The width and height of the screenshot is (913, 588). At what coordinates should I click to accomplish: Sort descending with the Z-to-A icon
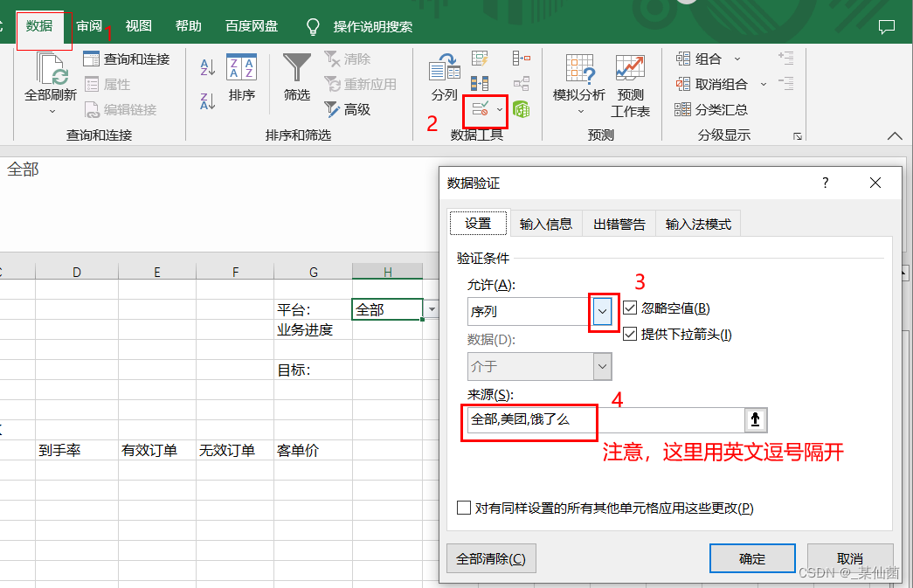point(208,101)
